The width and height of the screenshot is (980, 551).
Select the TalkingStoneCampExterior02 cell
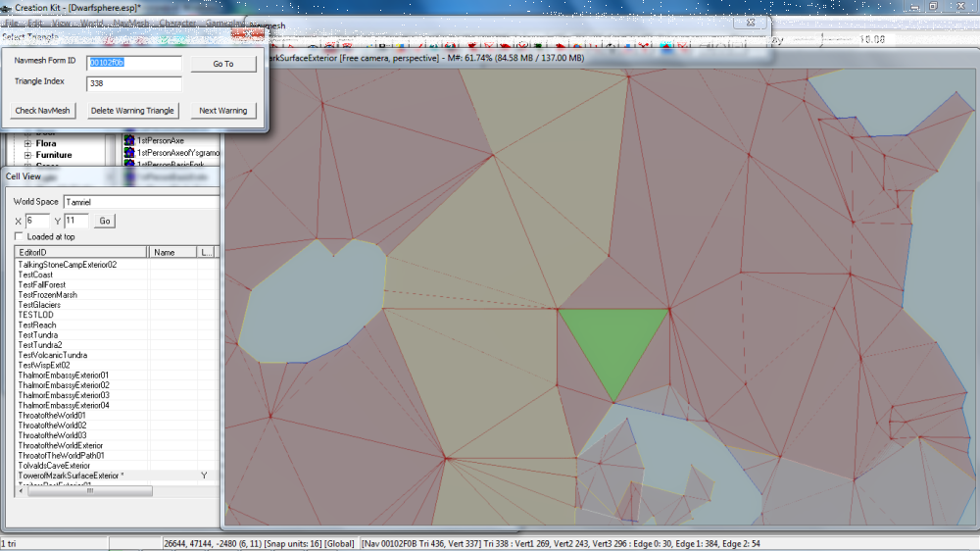click(x=68, y=265)
